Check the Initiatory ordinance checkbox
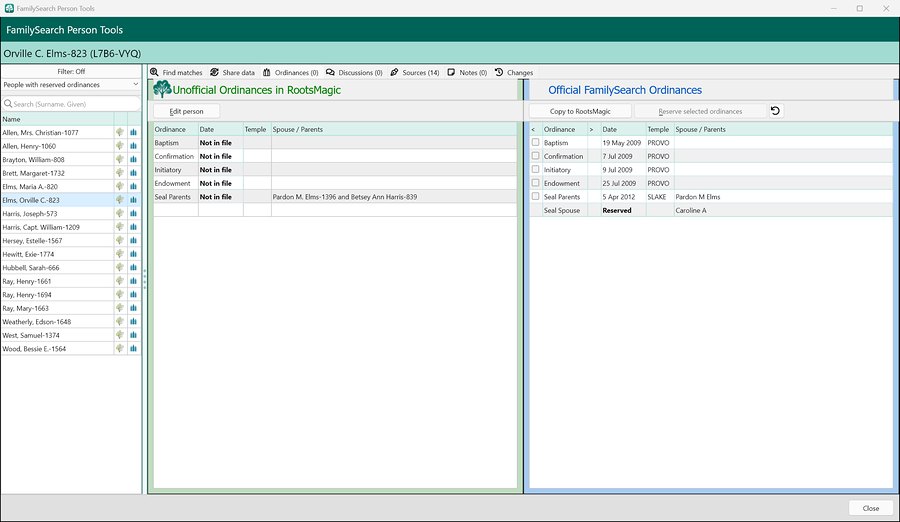The width and height of the screenshot is (900, 522). click(536, 169)
